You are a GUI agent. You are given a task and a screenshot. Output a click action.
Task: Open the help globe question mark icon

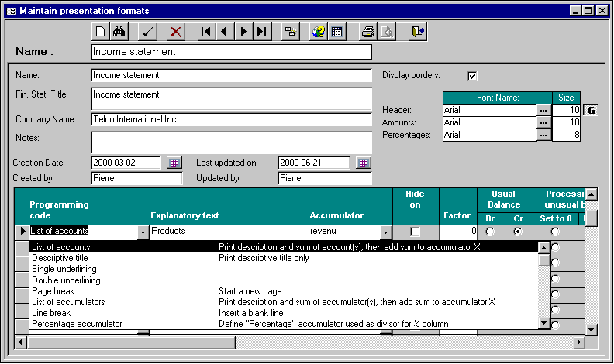click(x=318, y=32)
